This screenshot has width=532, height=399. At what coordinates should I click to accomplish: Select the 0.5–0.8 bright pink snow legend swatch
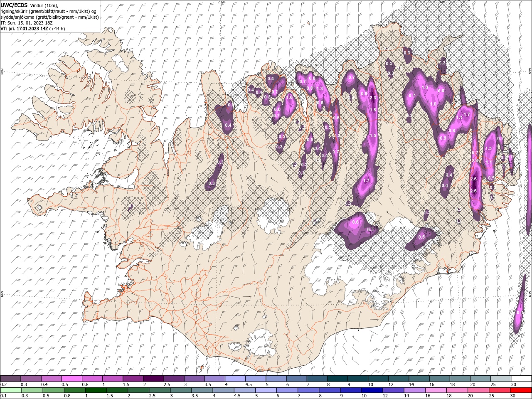[x=71, y=379]
